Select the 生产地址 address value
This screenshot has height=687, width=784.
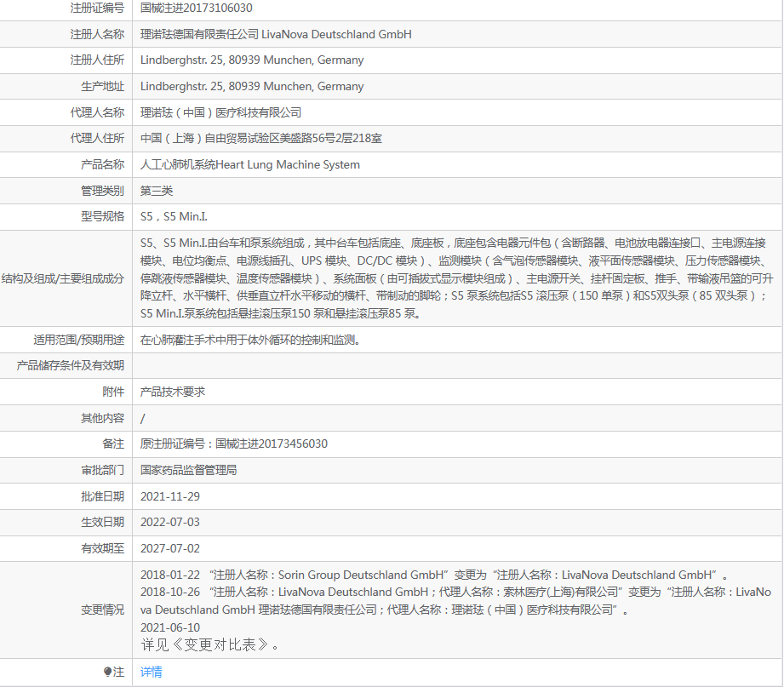coord(252,86)
